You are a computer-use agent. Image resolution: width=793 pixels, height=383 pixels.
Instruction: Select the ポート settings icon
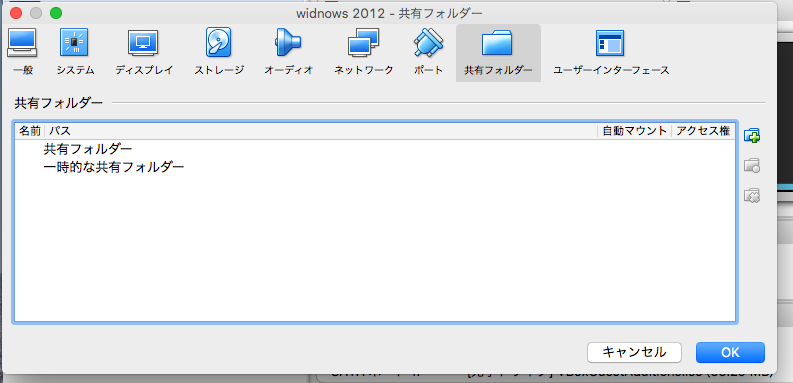(x=428, y=53)
